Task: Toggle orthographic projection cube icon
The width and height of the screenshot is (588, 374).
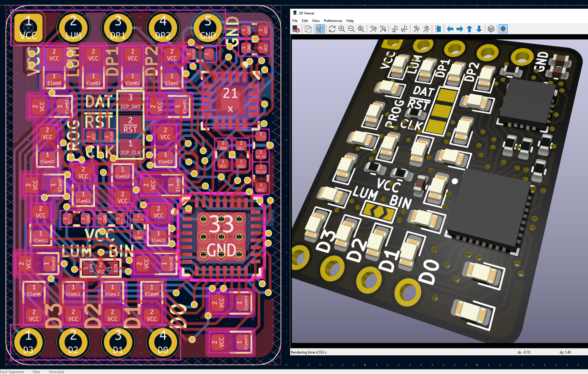Action: pyautogui.click(x=491, y=29)
